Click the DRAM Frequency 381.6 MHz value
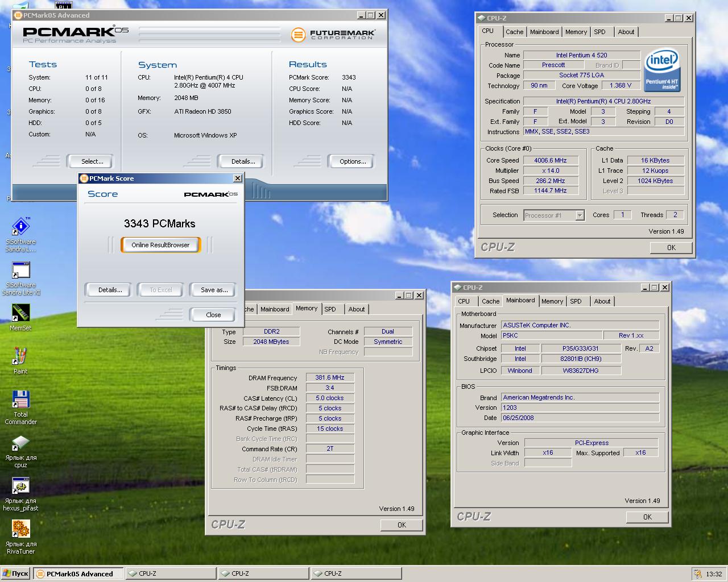 [330, 377]
